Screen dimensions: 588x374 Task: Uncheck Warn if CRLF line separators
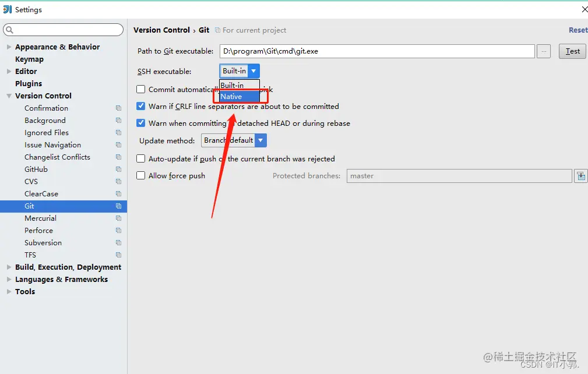click(140, 106)
